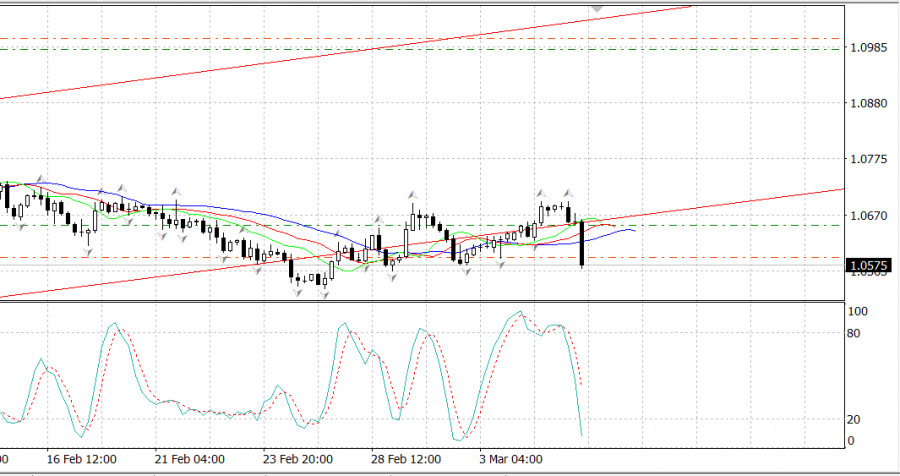
Task: Click the down fractal arrow below the lowest candle
Action: [297, 291]
